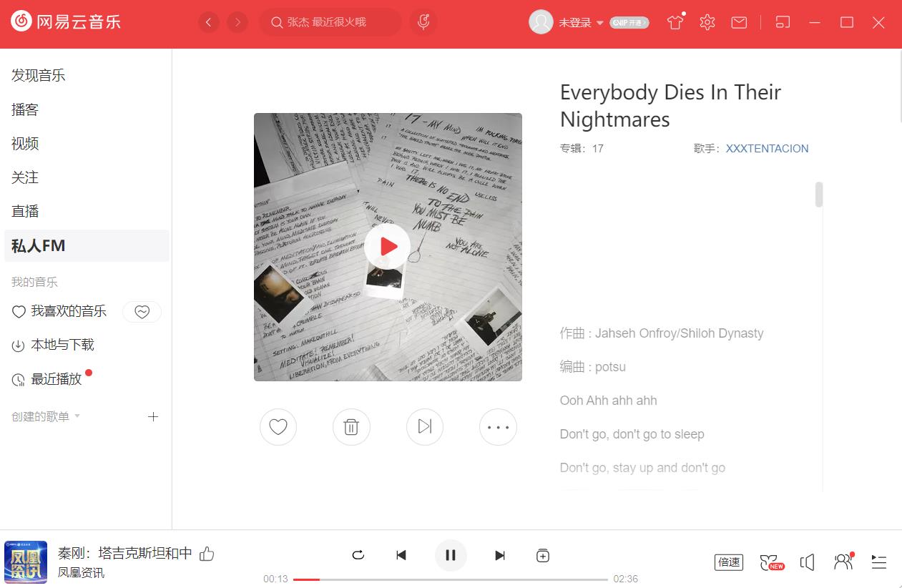Image resolution: width=902 pixels, height=588 pixels.
Task: Open settings gear icon
Action: click(707, 22)
